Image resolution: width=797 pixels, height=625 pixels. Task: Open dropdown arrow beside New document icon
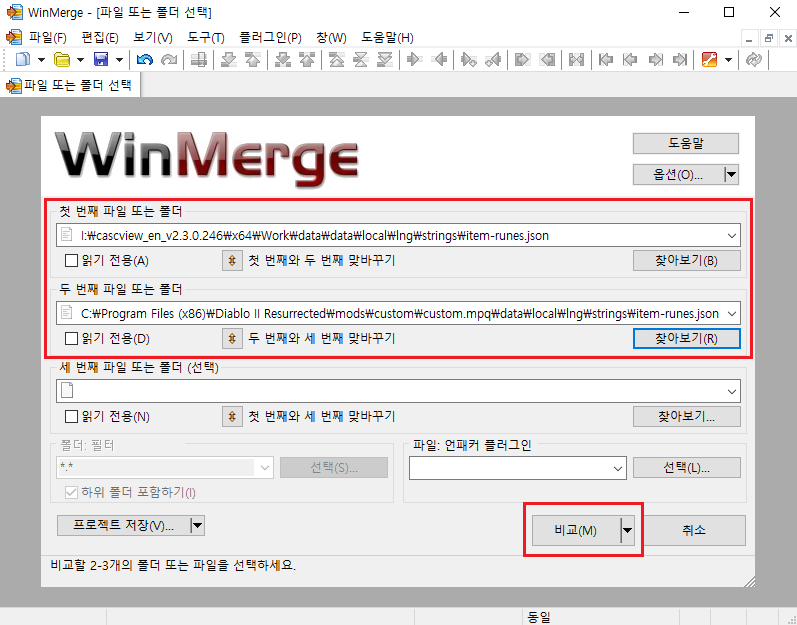pyautogui.click(x=41, y=60)
